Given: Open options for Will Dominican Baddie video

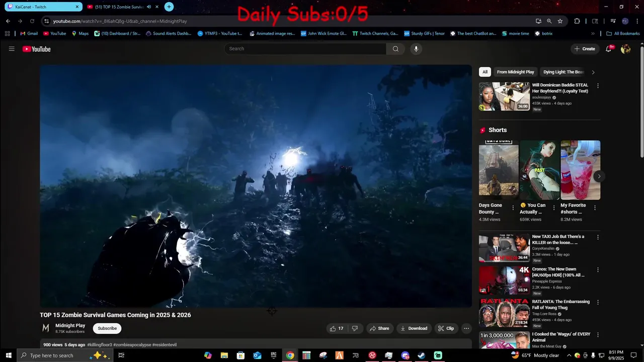Looking at the screenshot, I should pyautogui.click(x=598, y=86).
